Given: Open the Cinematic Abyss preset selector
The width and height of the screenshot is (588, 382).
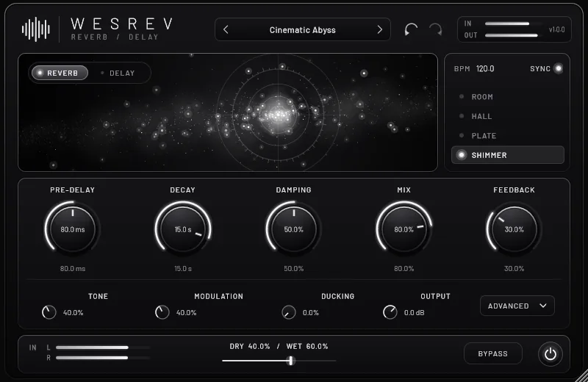Looking at the screenshot, I should click(302, 29).
